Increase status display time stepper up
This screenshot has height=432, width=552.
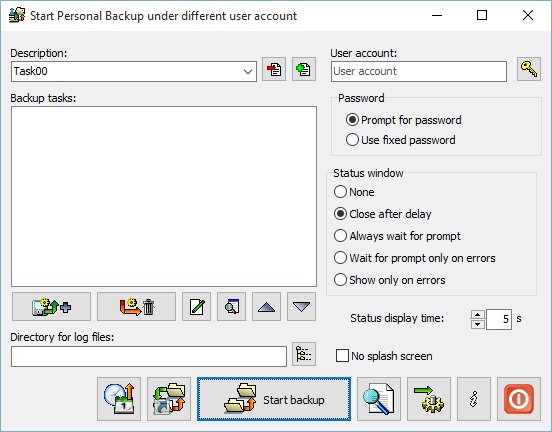478,315
